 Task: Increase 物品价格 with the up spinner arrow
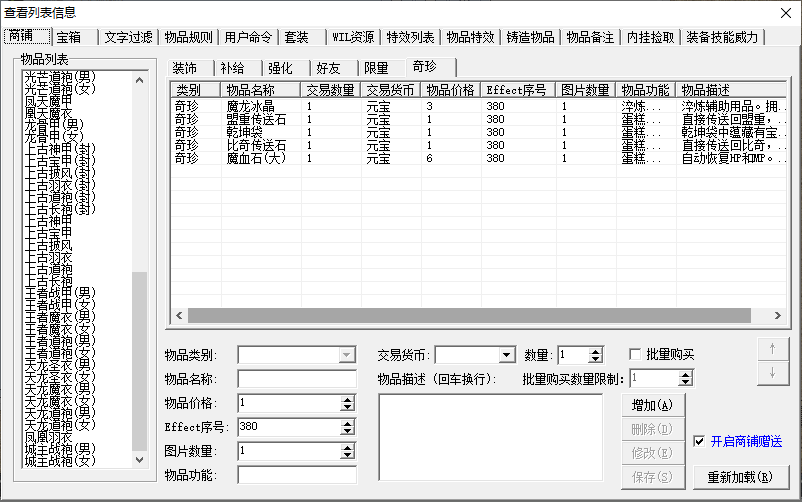(x=348, y=399)
